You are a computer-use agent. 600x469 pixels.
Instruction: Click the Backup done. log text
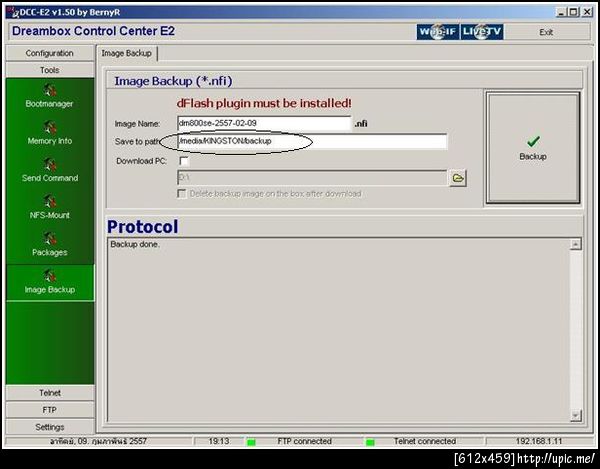pyautogui.click(x=135, y=244)
